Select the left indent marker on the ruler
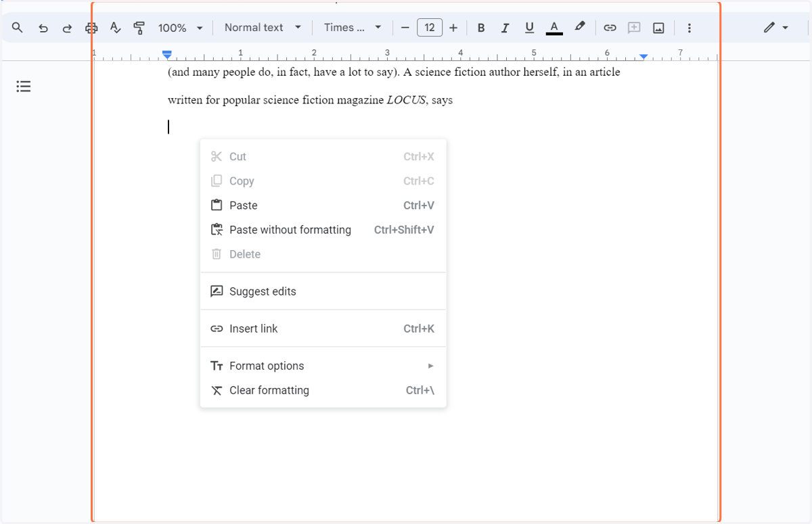This screenshot has height=524, width=812. click(167, 55)
